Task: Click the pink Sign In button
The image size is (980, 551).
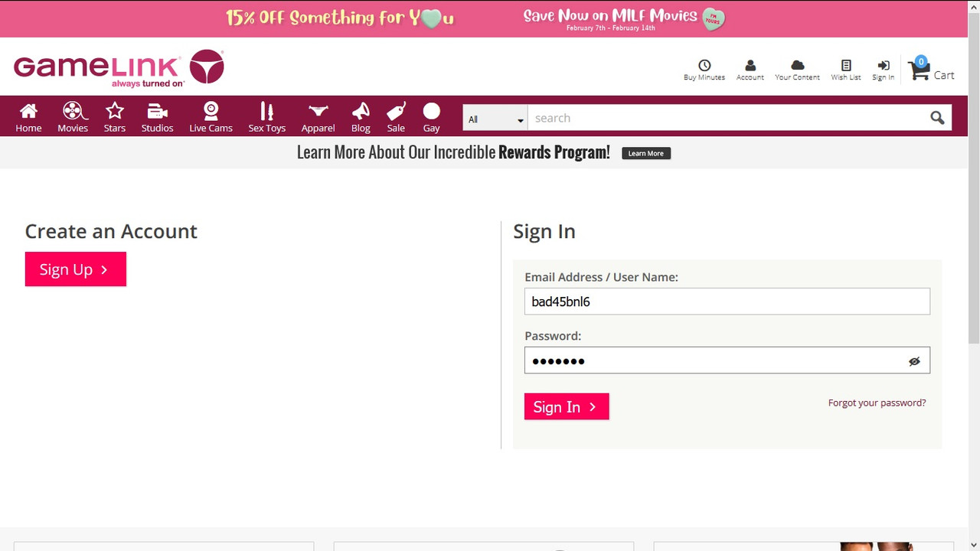Action: [567, 406]
